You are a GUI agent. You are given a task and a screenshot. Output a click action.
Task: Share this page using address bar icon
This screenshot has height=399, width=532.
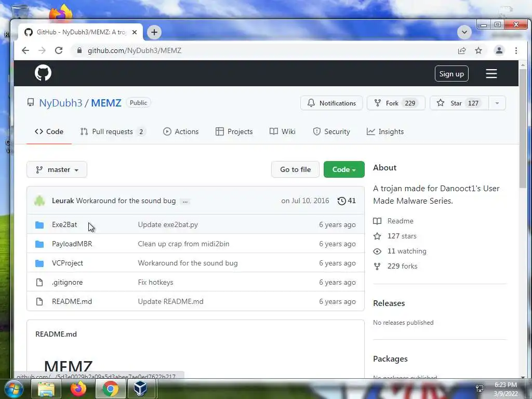pyautogui.click(x=462, y=50)
